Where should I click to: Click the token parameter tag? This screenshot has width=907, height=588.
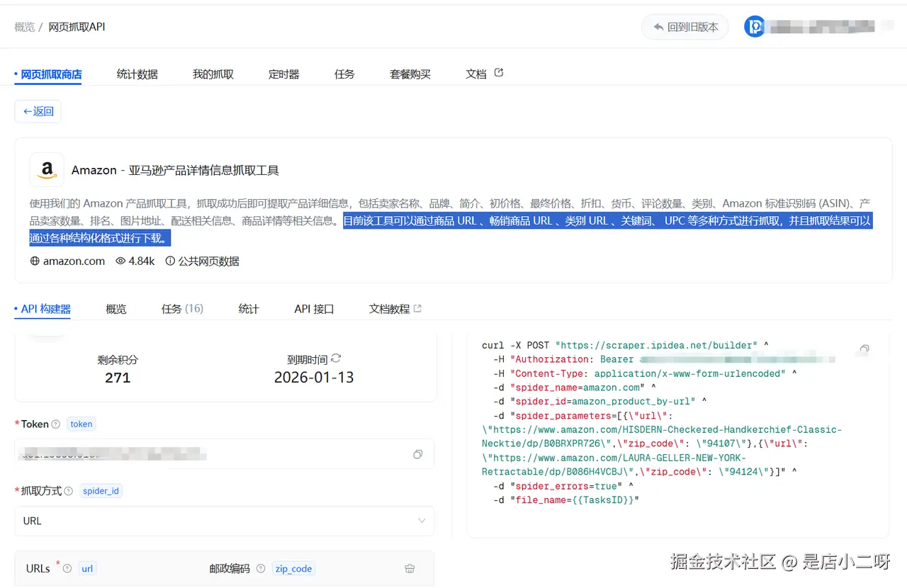tap(81, 424)
